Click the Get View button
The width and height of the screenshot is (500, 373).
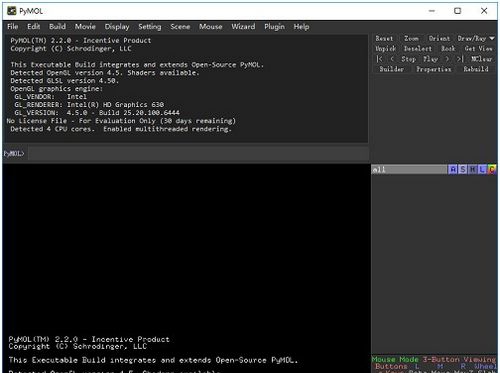(x=478, y=49)
